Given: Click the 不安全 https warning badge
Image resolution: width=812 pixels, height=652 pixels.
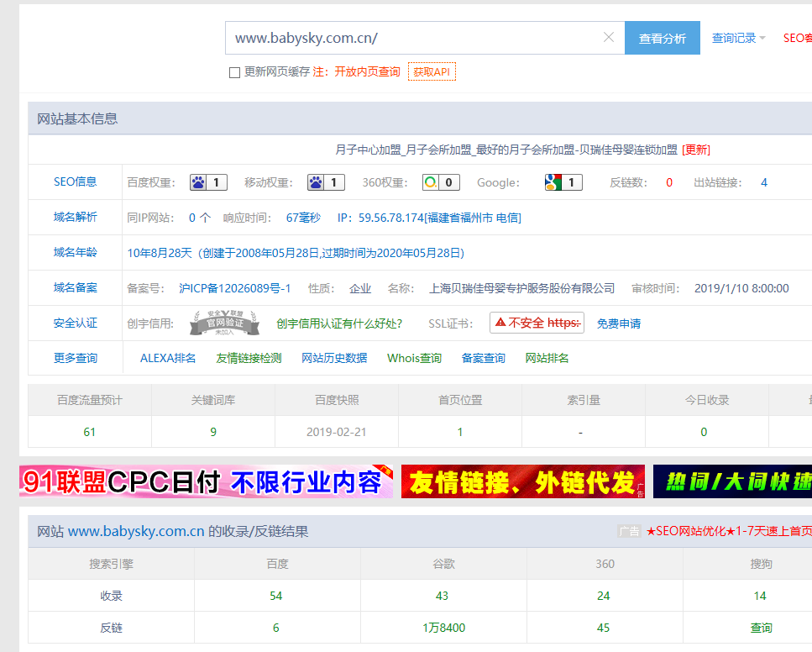Looking at the screenshot, I should (537, 323).
